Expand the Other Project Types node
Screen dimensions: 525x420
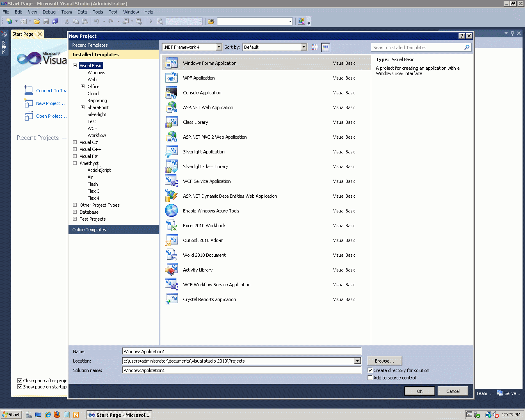click(75, 205)
